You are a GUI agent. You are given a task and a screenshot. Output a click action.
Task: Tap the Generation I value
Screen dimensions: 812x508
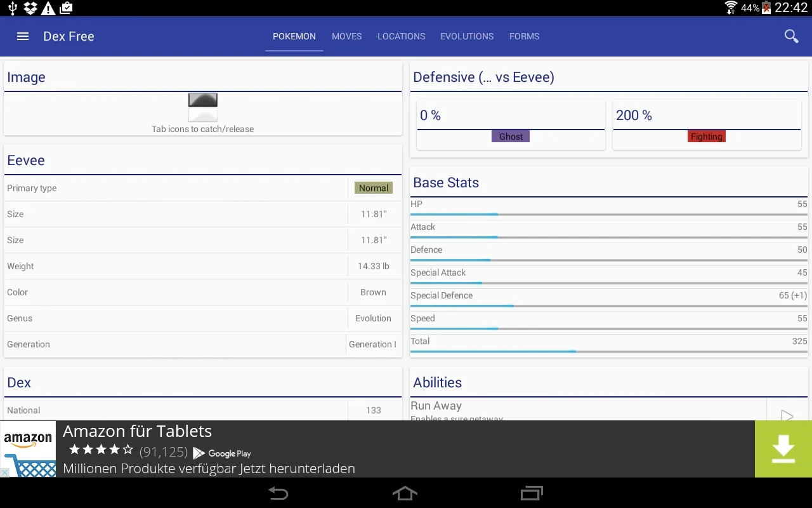point(372,344)
